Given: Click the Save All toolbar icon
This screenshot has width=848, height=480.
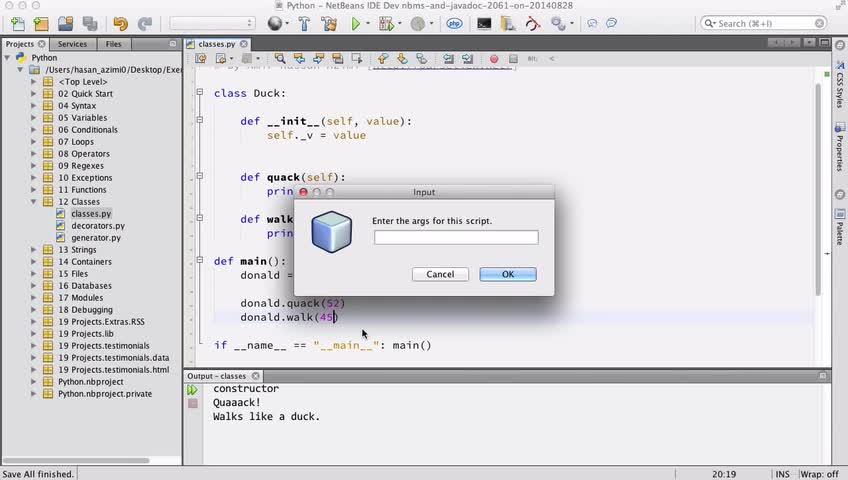Looking at the screenshot, I should click(x=90, y=23).
